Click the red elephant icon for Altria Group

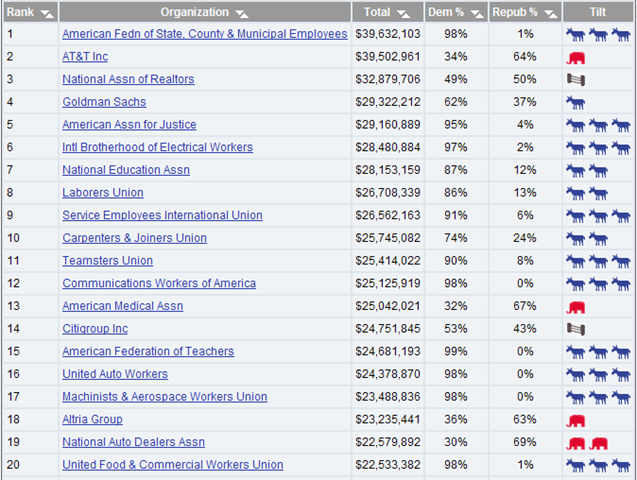(x=575, y=421)
